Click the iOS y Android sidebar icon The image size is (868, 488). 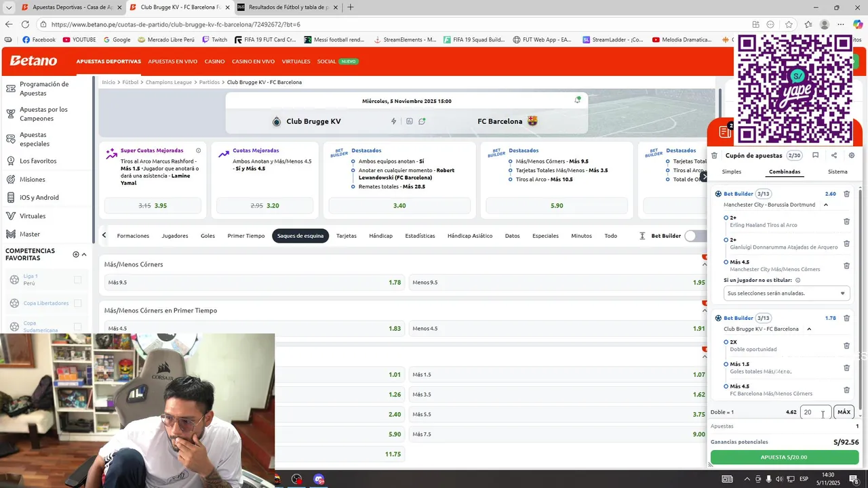point(10,198)
